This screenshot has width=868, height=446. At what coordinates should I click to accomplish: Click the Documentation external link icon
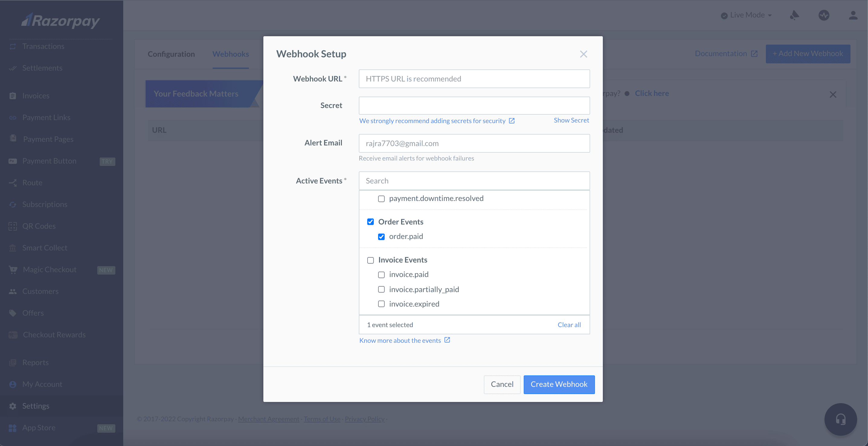coord(754,54)
